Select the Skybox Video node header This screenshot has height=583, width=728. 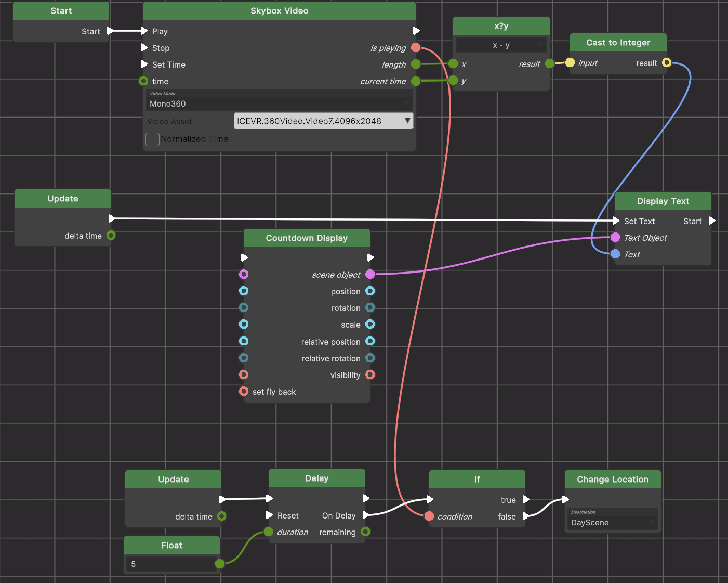279,11
